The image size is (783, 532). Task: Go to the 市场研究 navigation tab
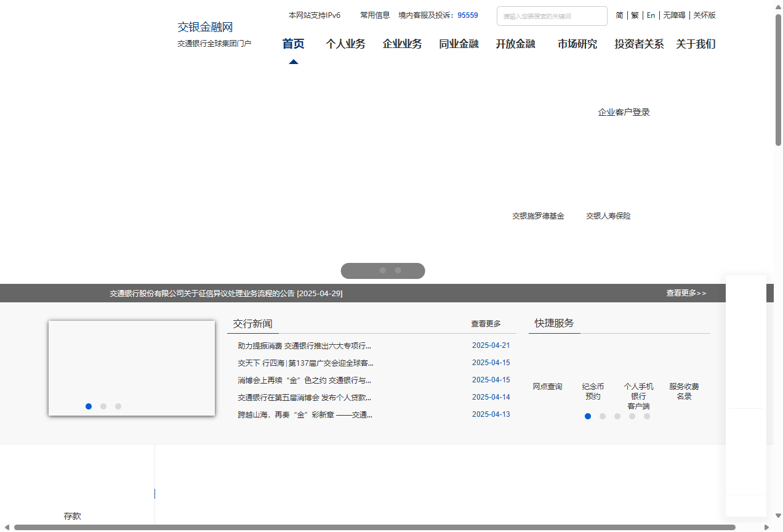point(577,44)
